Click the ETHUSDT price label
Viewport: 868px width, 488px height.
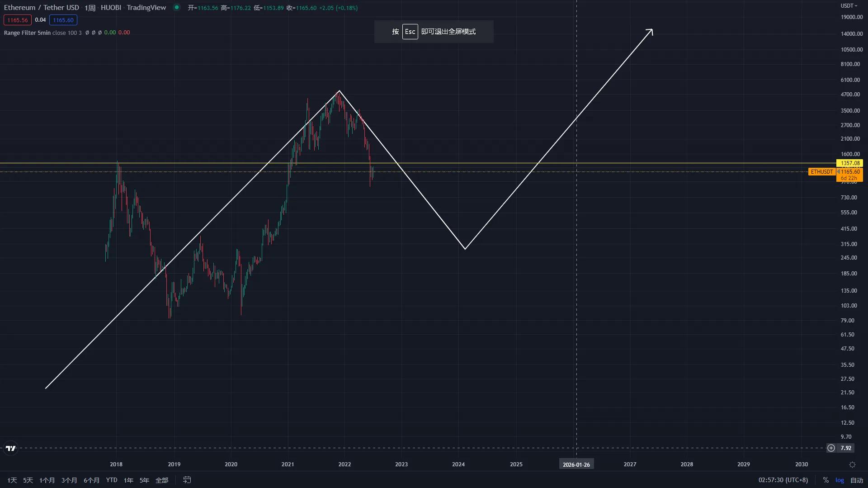click(x=821, y=172)
